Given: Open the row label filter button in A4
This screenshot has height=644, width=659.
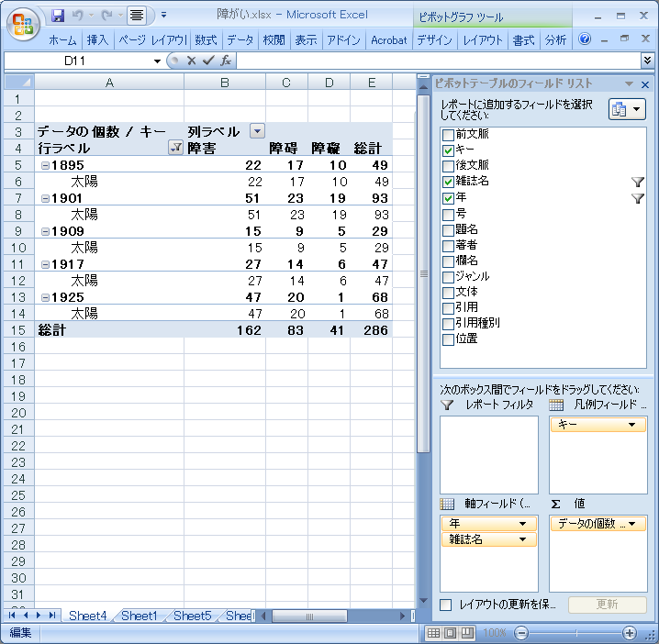Looking at the screenshot, I should coord(175,149).
